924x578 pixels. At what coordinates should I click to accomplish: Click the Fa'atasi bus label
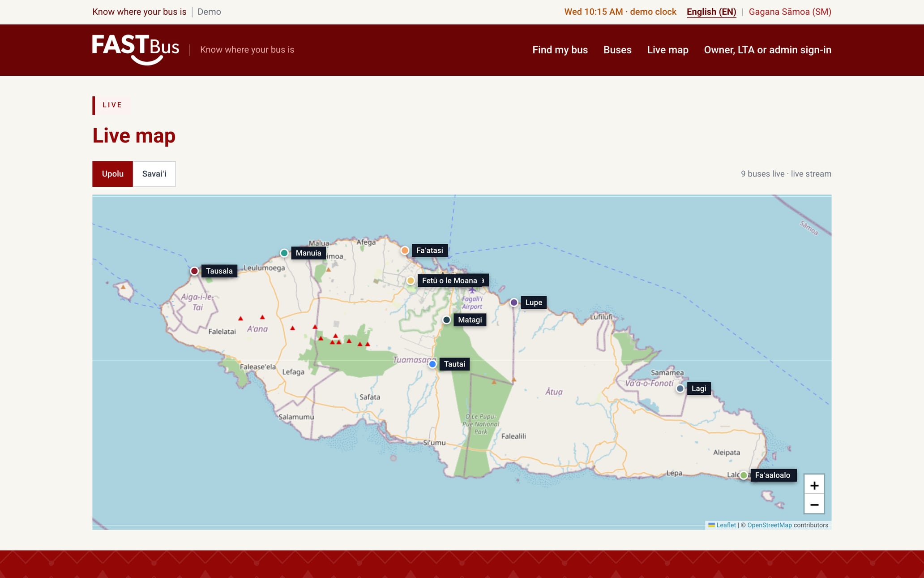tap(430, 250)
